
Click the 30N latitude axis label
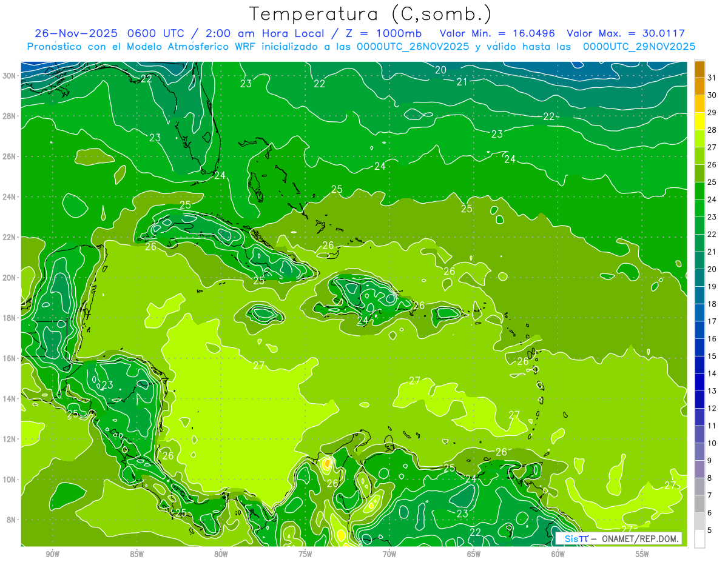(x=10, y=76)
